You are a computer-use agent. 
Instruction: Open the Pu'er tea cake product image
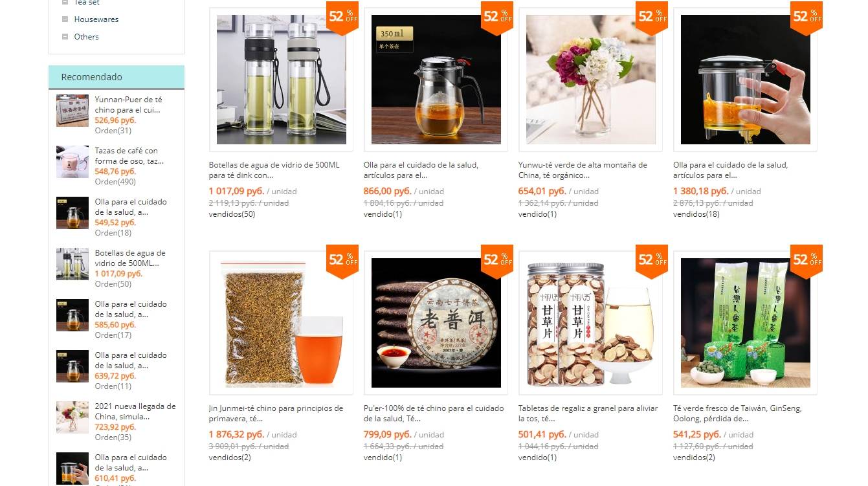tap(436, 323)
